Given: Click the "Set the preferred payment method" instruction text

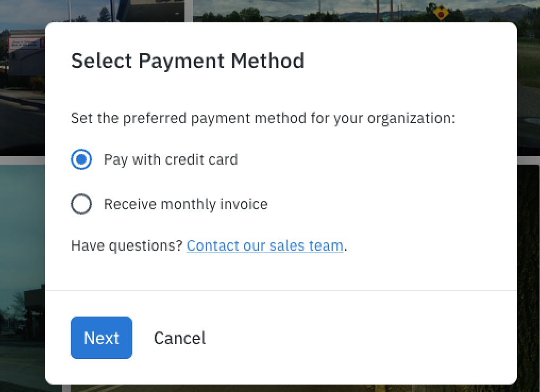Looking at the screenshot, I should [263, 118].
